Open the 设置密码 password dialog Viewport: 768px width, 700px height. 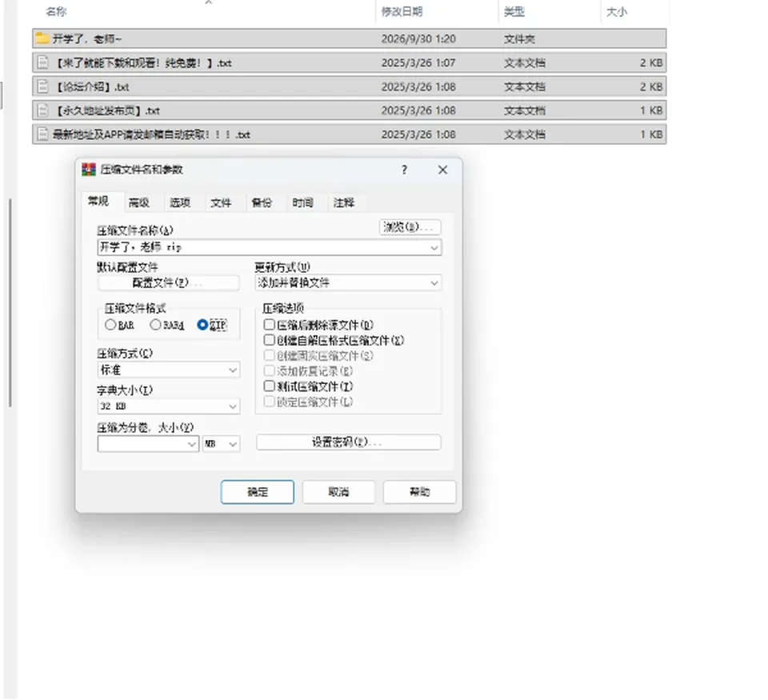[x=348, y=442]
